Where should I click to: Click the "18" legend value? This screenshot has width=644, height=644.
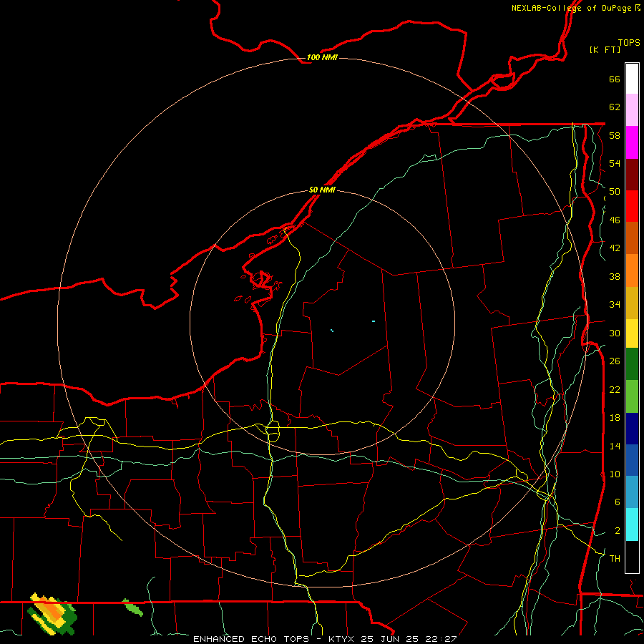click(615, 418)
